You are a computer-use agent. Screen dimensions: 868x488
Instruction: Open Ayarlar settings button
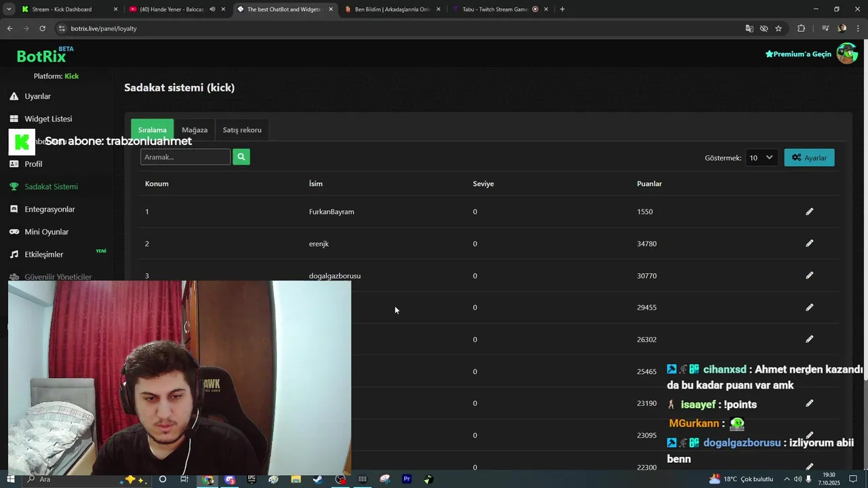coord(810,157)
